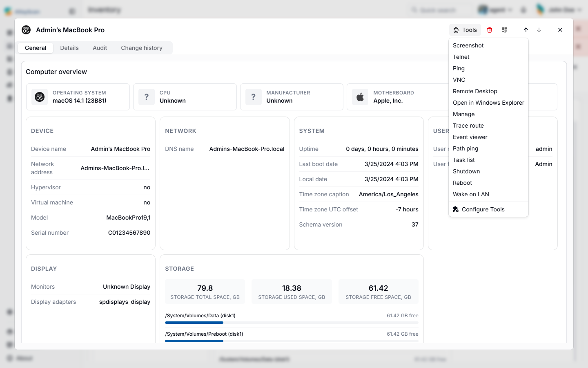Click the 'Apple, Inc.' motherboard value
The width and height of the screenshot is (588, 368).
(388, 101)
